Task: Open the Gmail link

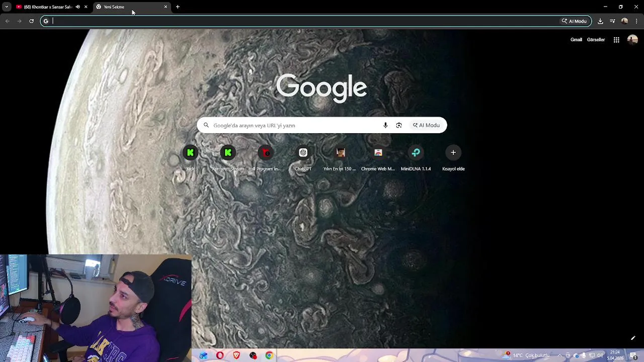Action: 576,40
